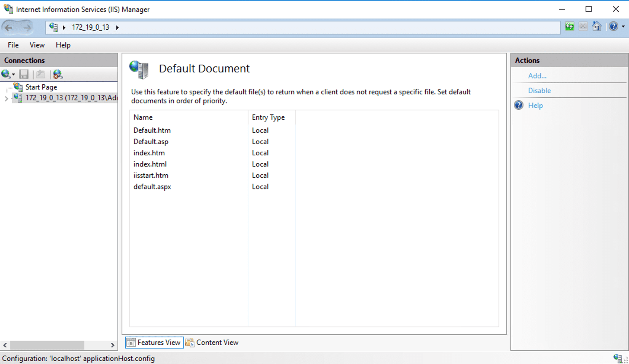The height and width of the screenshot is (364, 629).
Task: Select the index.html document entry
Action: 150,164
